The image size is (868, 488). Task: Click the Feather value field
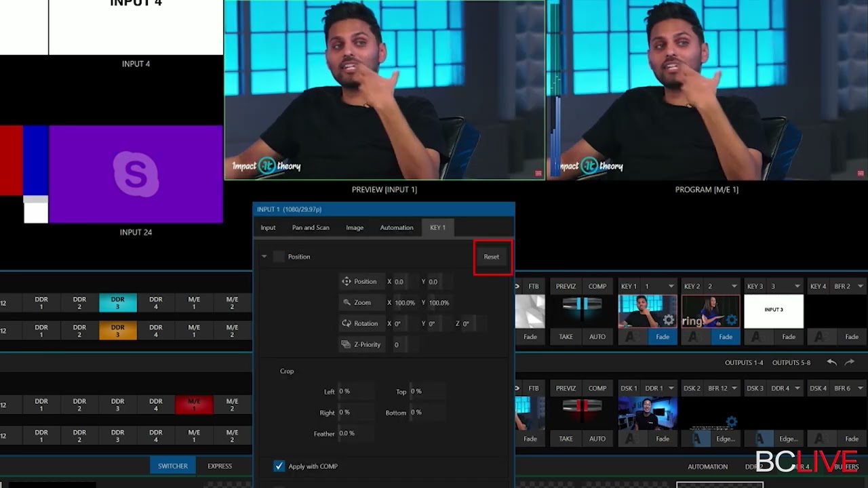355,433
